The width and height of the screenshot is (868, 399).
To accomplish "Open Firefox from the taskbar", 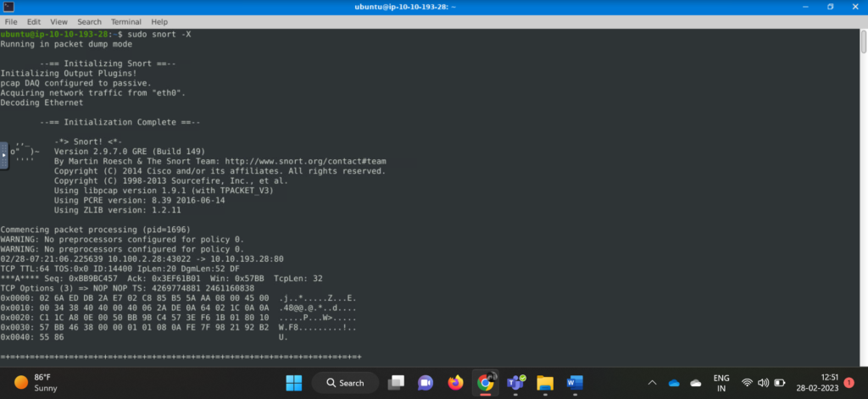I will pyautogui.click(x=455, y=382).
